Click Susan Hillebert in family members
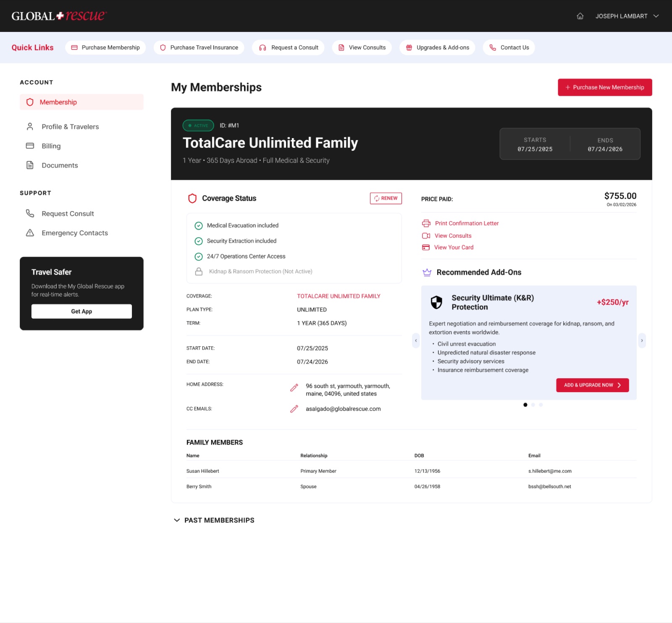 [x=203, y=471]
